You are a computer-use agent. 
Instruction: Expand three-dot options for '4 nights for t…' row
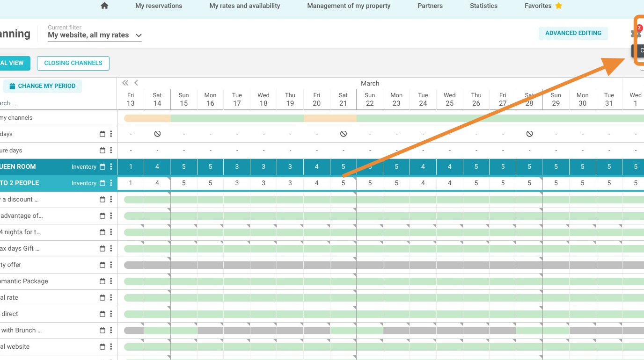pos(111,232)
